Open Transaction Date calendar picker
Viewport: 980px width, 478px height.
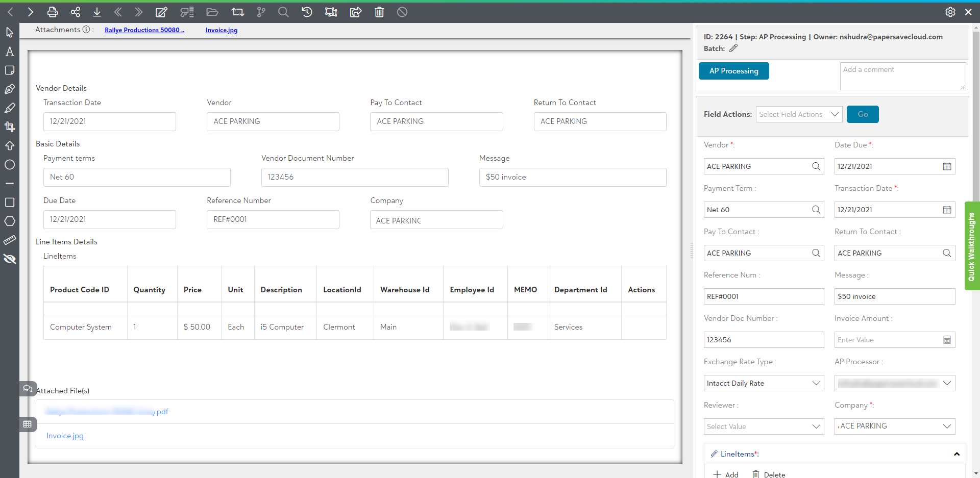coord(947,210)
